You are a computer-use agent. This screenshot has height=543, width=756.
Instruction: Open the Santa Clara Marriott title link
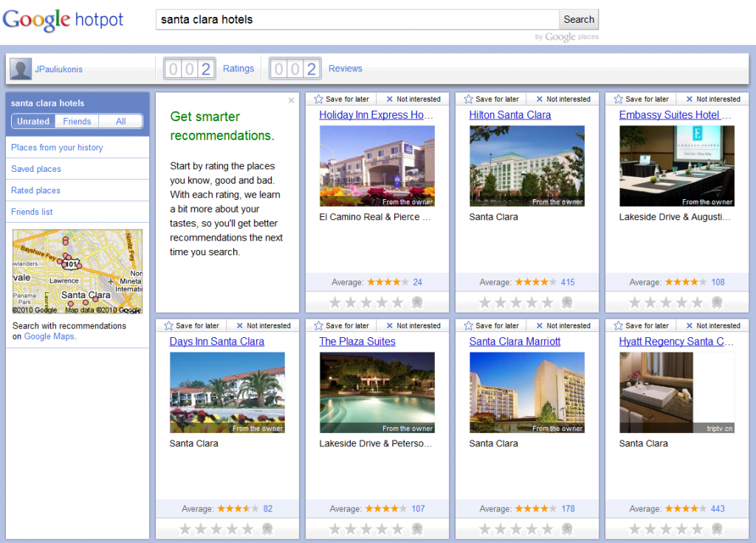515,341
